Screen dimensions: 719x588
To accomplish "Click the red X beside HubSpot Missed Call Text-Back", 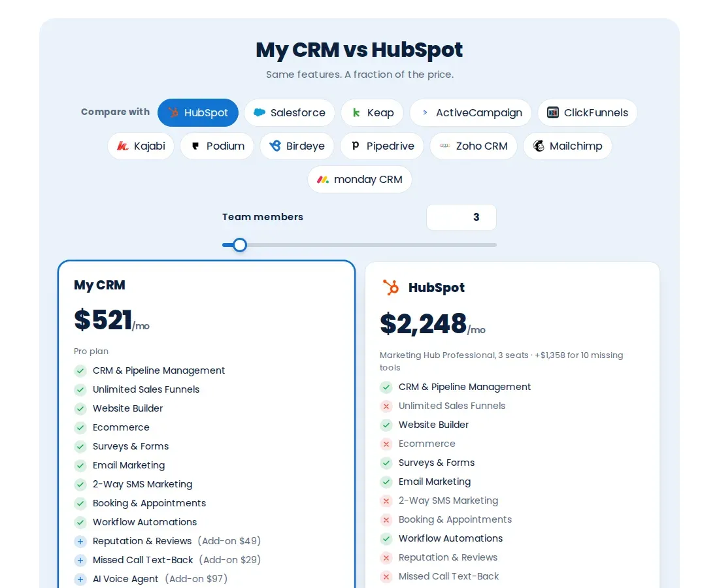I will click(x=386, y=576).
